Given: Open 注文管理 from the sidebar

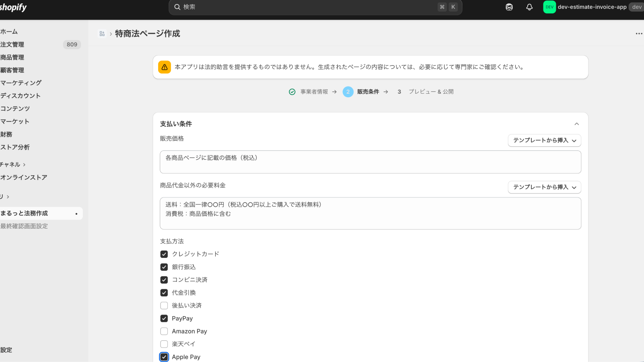Looking at the screenshot, I should coord(12,44).
